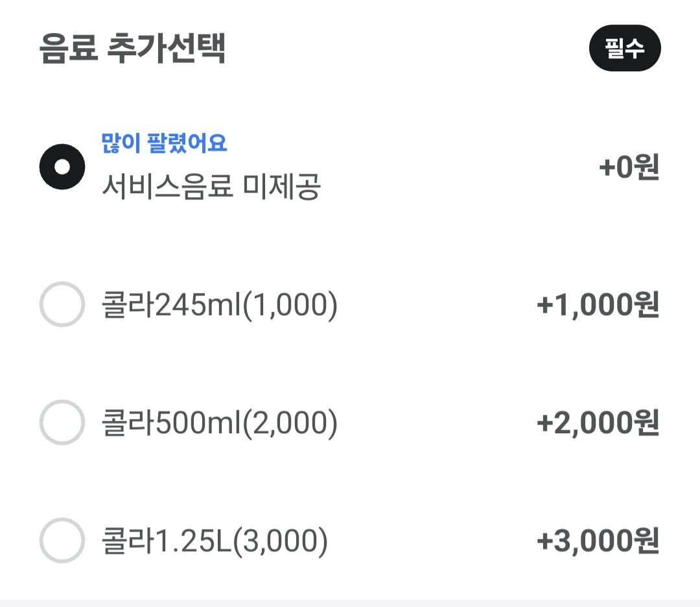Pick the 콜라1.25L radio circle
Screen dimensions: 700x607
(x=62, y=540)
